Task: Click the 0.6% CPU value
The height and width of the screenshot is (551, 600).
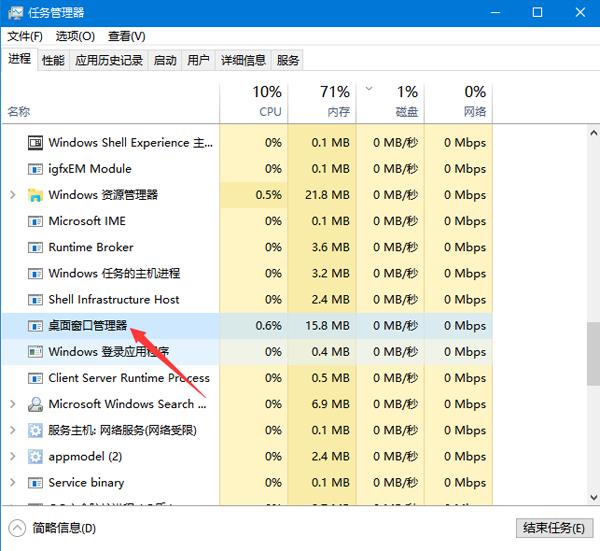Action: coord(269,326)
